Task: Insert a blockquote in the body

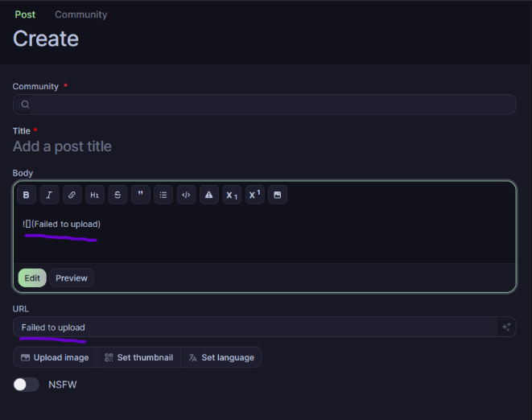Action: click(x=141, y=195)
